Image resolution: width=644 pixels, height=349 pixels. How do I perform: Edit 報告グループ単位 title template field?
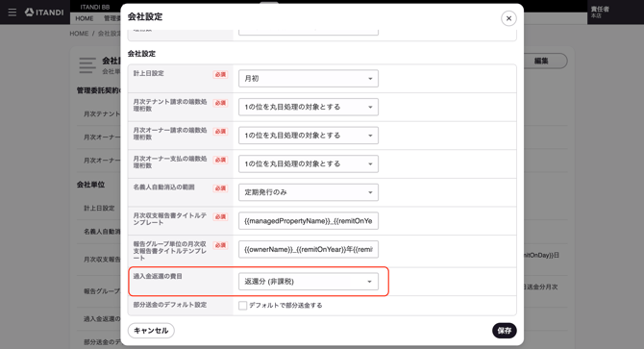[x=309, y=249]
